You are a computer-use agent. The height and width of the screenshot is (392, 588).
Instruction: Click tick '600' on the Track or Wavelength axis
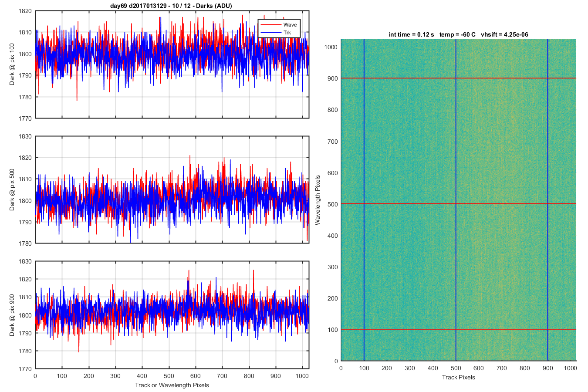tap(196, 376)
